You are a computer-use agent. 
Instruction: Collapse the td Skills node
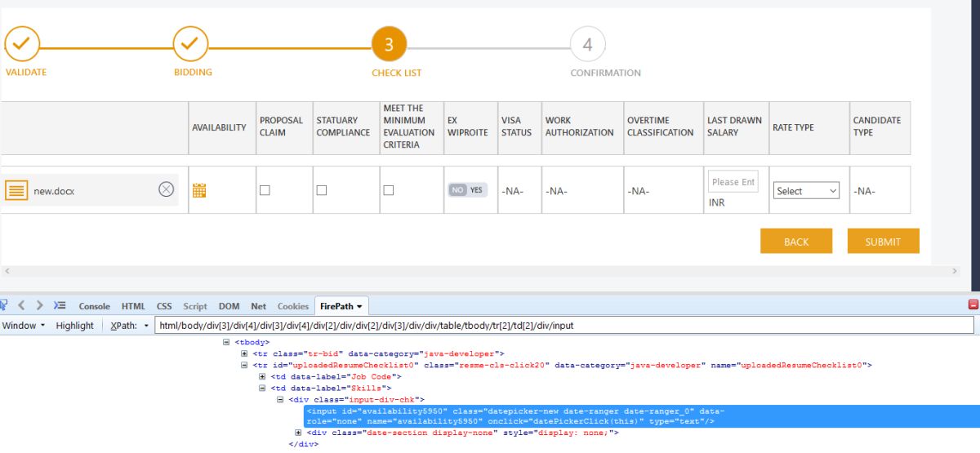pyautogui.click(x=262, y=388)
